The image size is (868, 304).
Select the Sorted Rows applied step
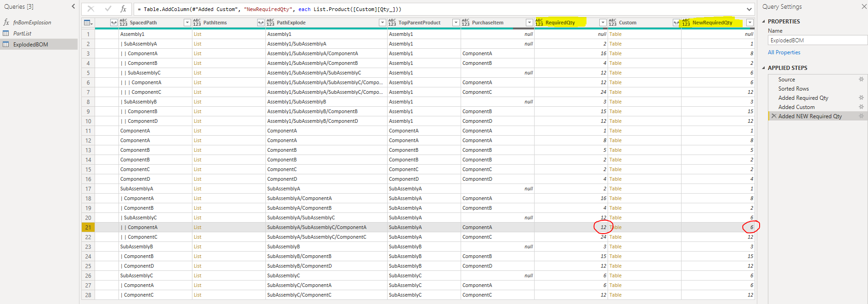coord(794,88)
